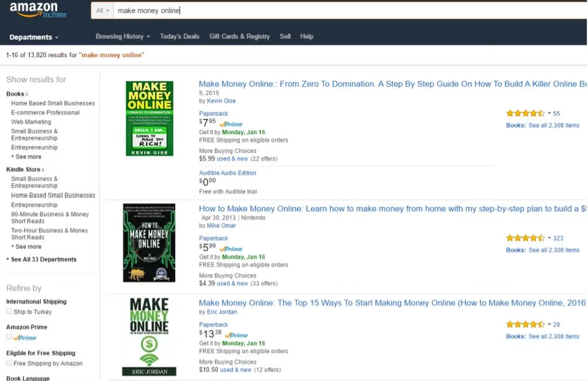Image resolution: width=588 pixels, height=381 pixels.
Task: Open the Help page
Action: coord(306,37)
